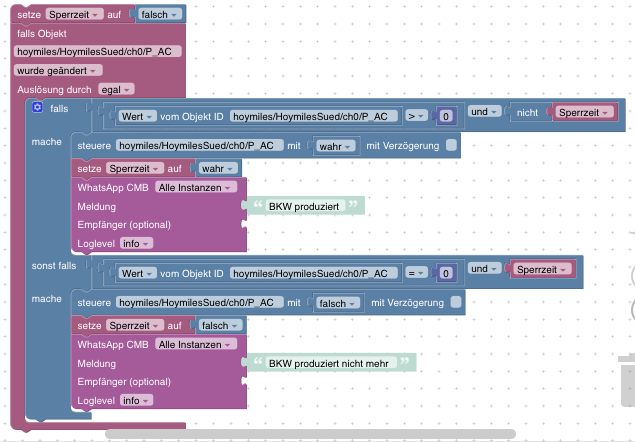Click the number 0 field after '='
Screen dimensions: 635x442
point(445,273)
